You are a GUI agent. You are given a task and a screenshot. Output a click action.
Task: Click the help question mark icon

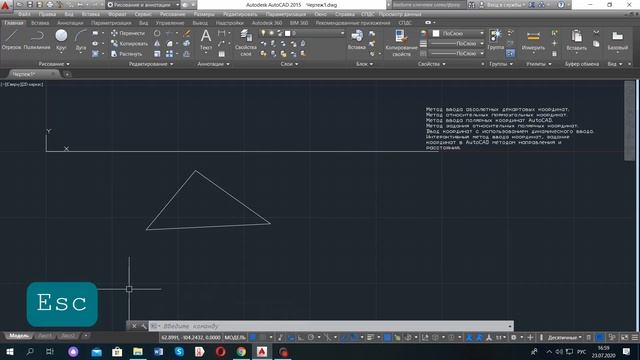[561, 5]
